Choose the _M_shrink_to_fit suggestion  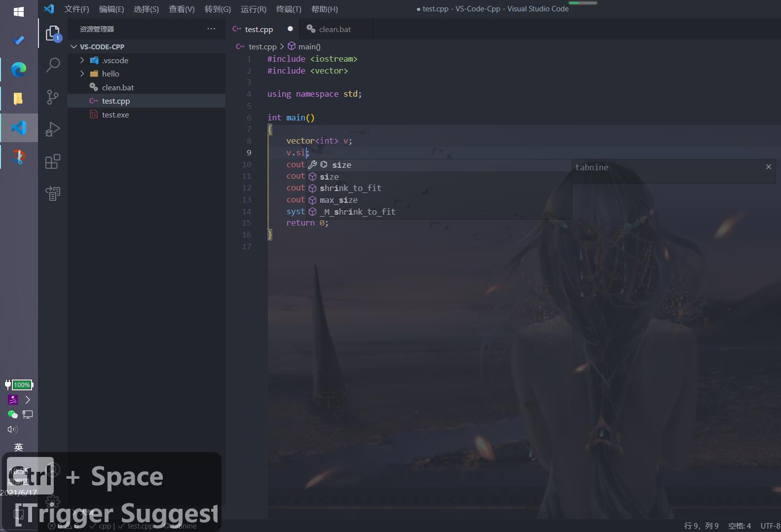pos(439,212)
